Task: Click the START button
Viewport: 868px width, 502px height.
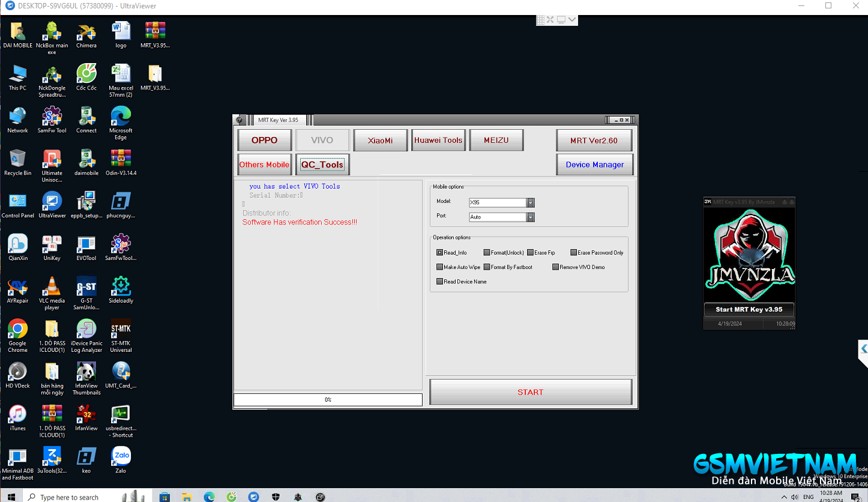Action: [x=531, y=392]
